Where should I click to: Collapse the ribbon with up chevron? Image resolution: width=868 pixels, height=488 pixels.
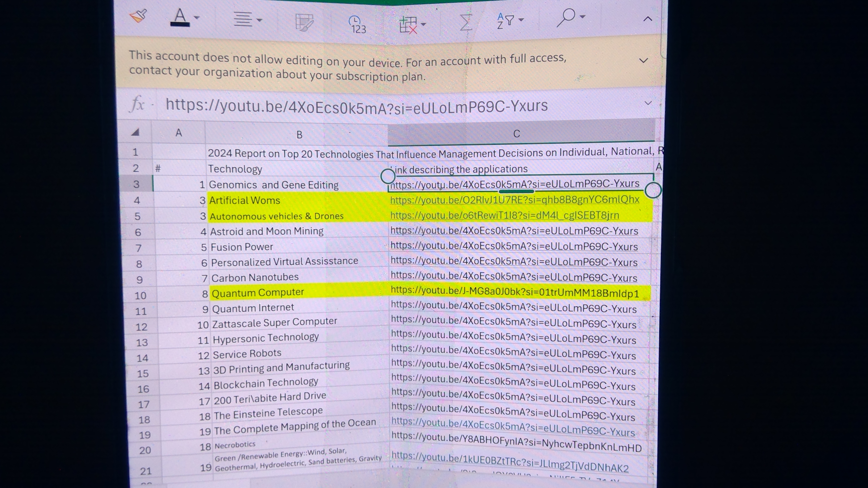(x=647, y=19)
